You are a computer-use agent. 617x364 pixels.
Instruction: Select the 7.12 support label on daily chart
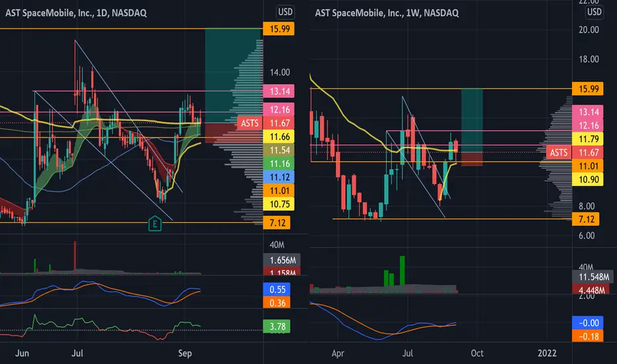[x=277, y=223]
